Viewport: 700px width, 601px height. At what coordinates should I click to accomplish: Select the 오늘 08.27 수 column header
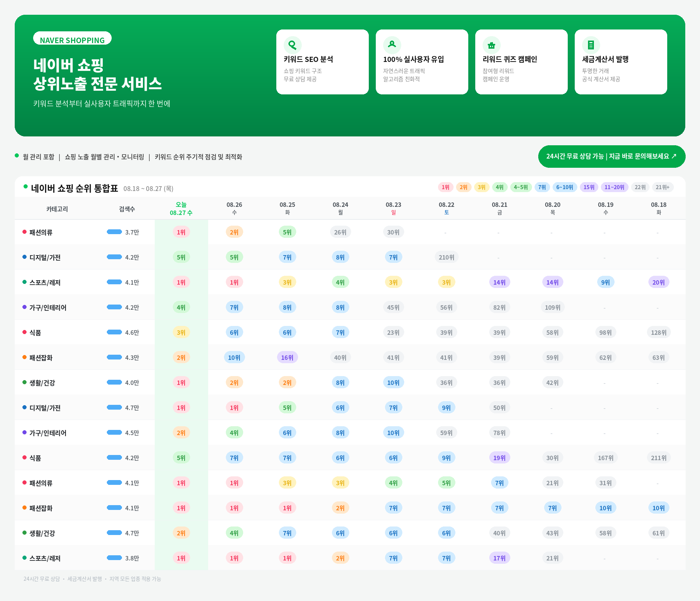pos(181,209)
